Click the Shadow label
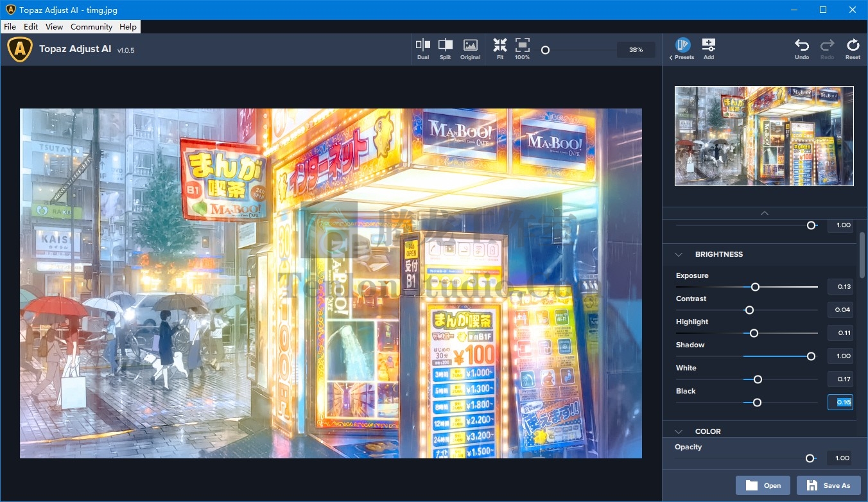Image resolution: width=868 pixels, height=502 pixels. [x=690, y=345]
